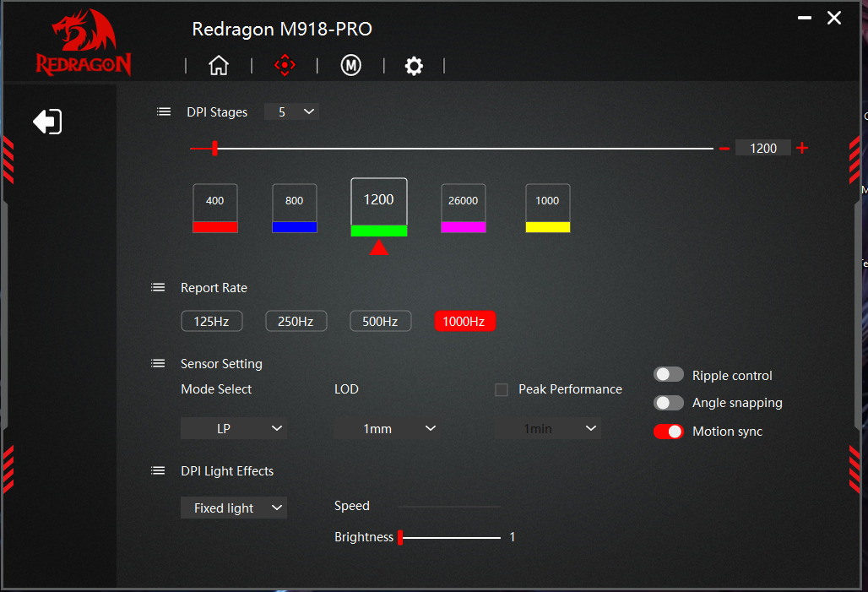Click the exit/back arrow icon in sidebar
The width and height of the screenshot is (868, 592).
click(x=47, y=122)
